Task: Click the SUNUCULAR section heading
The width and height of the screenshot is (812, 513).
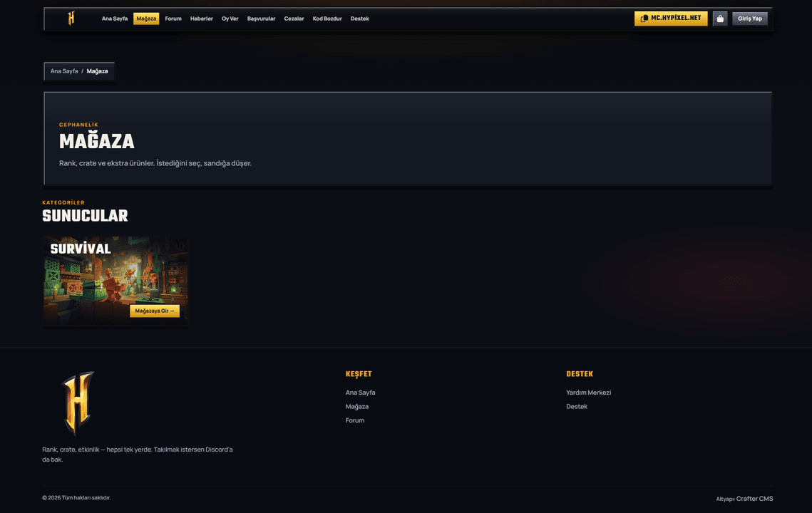Action: [85, 216]
